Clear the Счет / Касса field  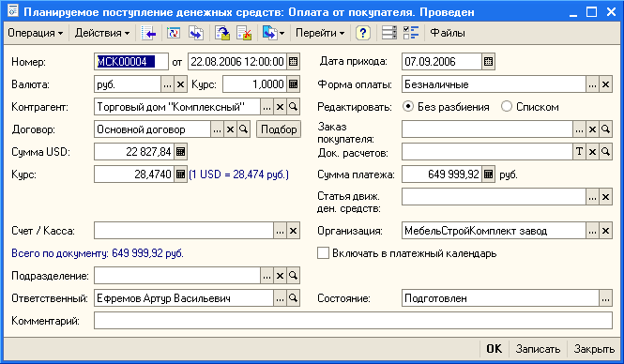click(x=294, y=231)
